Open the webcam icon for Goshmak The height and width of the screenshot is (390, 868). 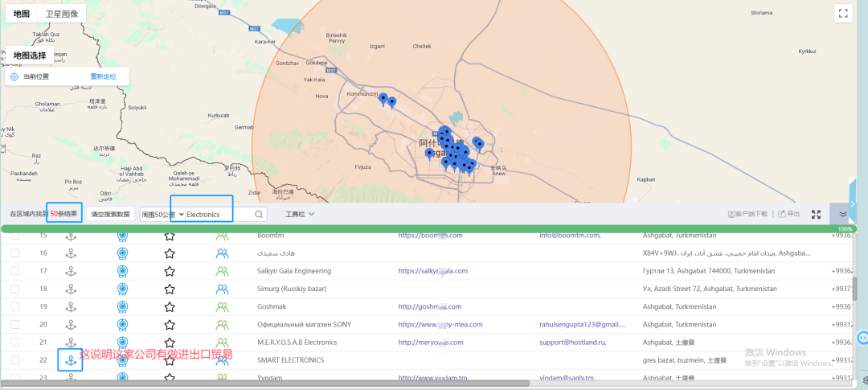tap(122, 307)
